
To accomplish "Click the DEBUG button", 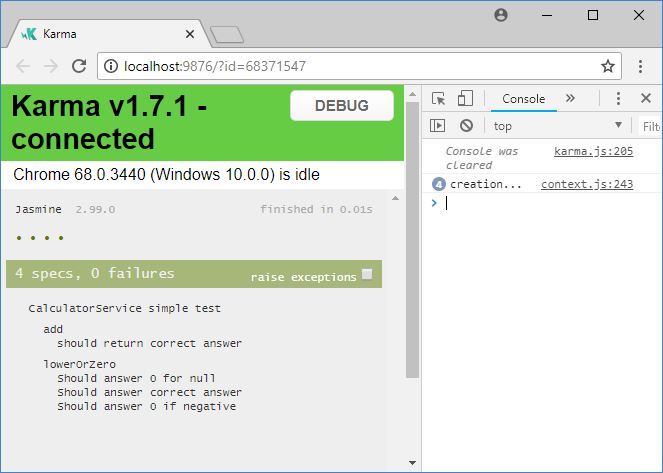I will click(342, 105).
